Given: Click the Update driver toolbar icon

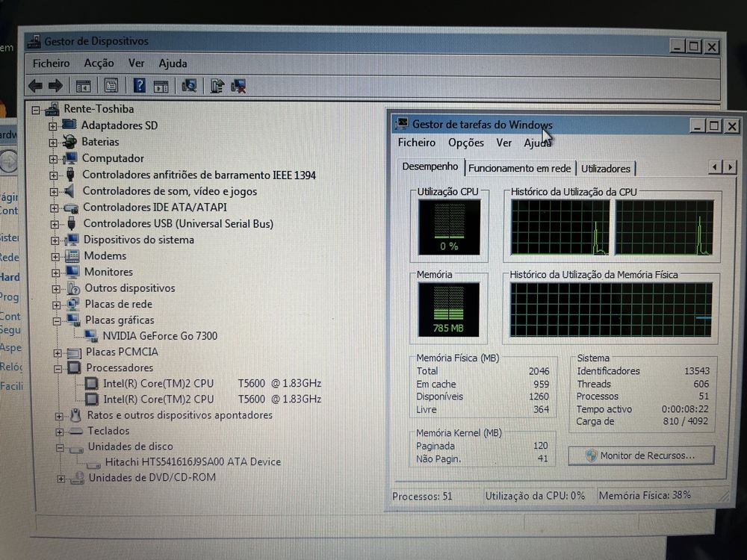Looking at the screenshot, I should [x=217, y=86].
